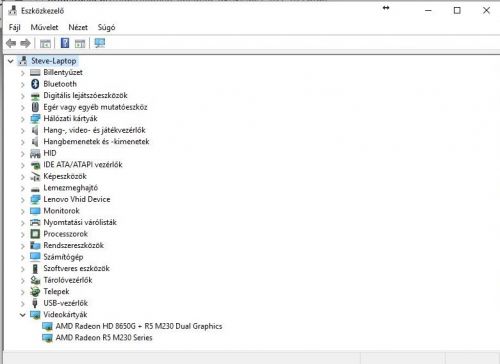Screen dimensions: 500x364
Task: Expand the USB-vezérlők category arrow
Action: tap(23, 304)
